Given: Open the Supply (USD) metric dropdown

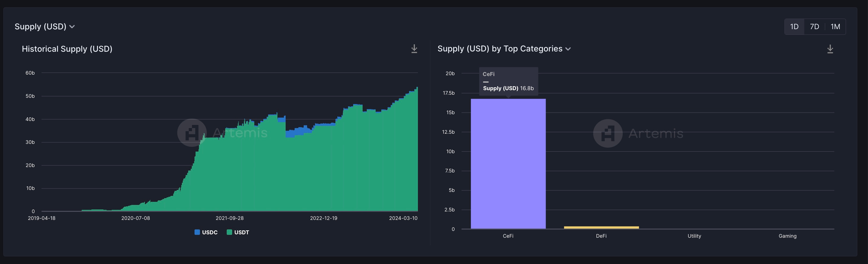Looking at the screenshot, I should click(45, 27).
